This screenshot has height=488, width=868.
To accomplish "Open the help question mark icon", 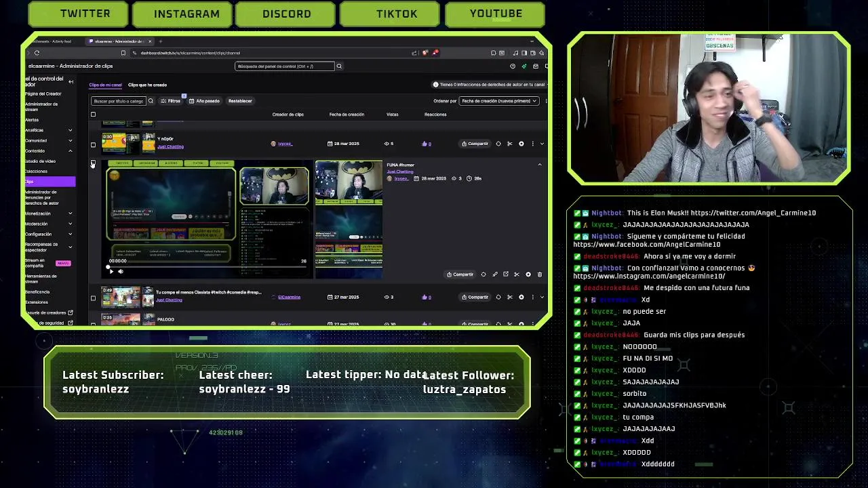I will point(513,66).
